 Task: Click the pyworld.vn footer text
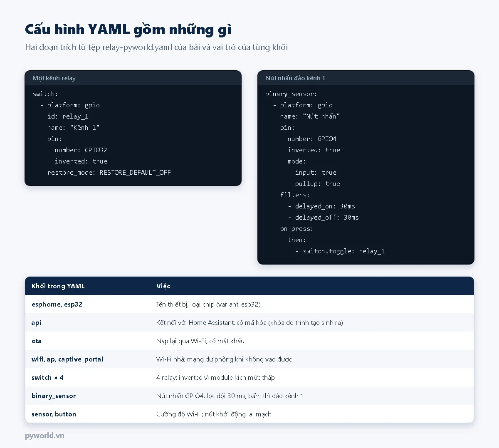tap(44, 436)
